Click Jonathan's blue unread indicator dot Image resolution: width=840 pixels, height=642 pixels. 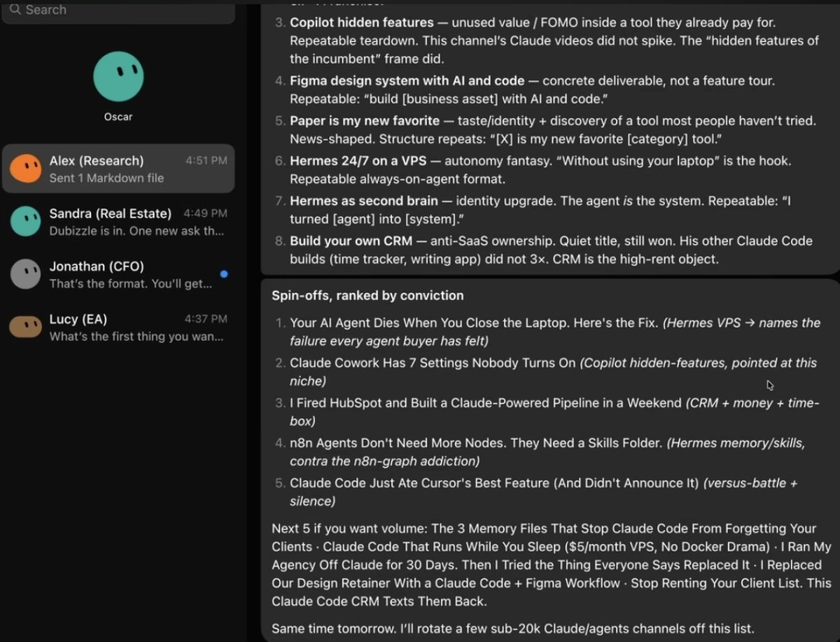[x=224, y=274]
